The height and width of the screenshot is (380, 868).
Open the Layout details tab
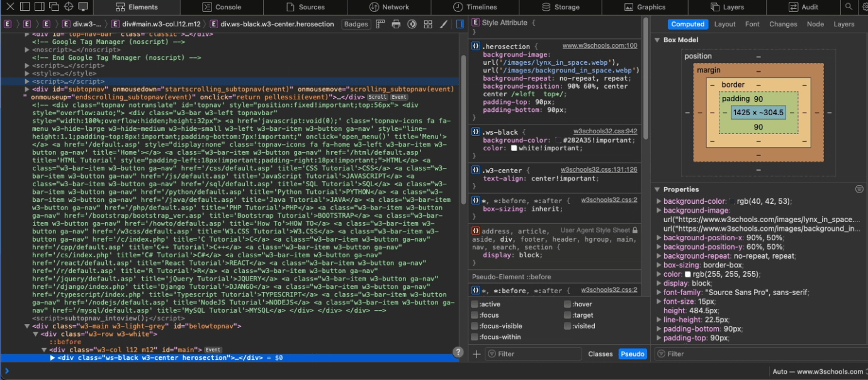pyautogui.click(x=724, y=25)
